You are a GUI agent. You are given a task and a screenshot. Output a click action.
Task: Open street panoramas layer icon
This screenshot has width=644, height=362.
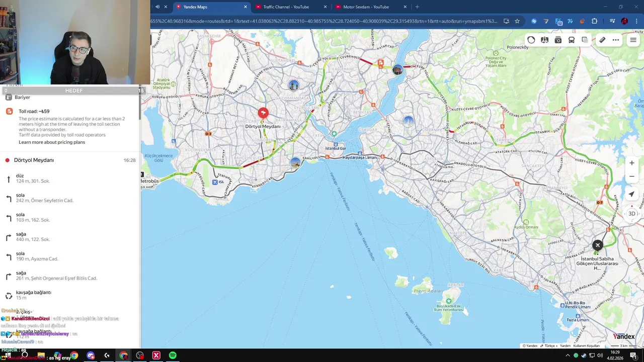[x=544, y=40]
